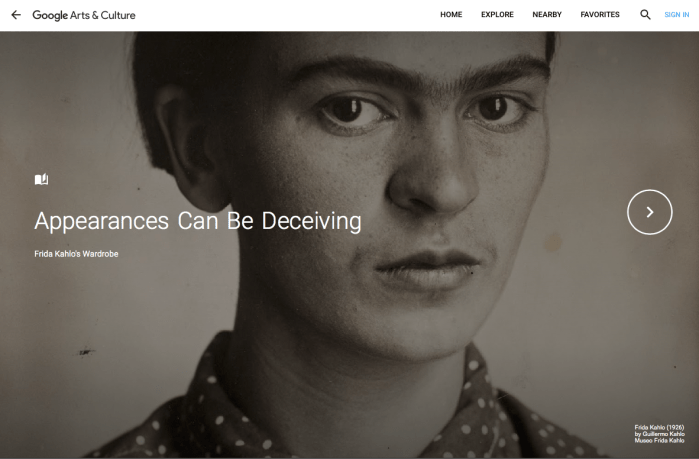The height and width of the screenshot is (459, 699).
Task: Click the word 'Google' in the logo
Action: point(50,15)
